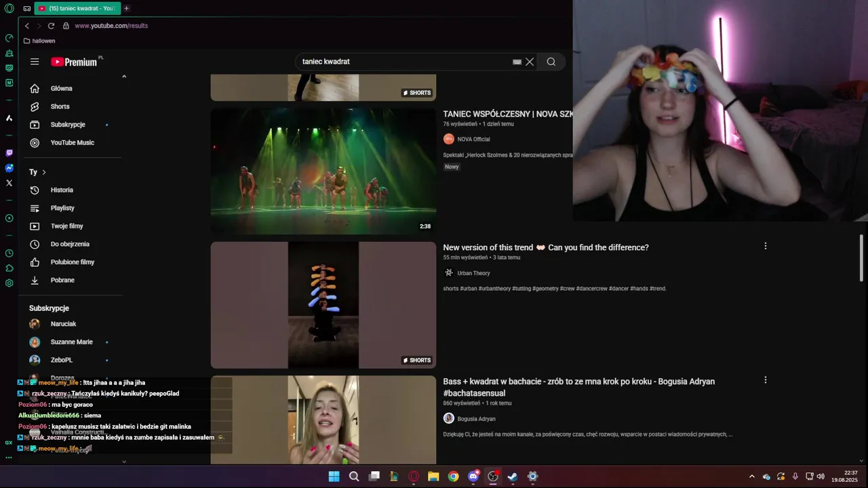Open Pobrane downloads entry
The height and width of the screenshot is (488, 868).
pyautogui.click(x=62, y=280)
